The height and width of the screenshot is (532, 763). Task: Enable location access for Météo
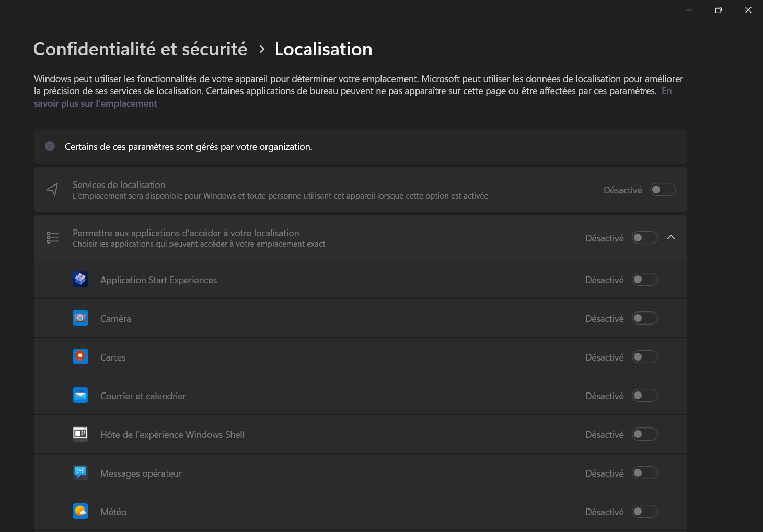pyautogui.click(x=644, y=511)
